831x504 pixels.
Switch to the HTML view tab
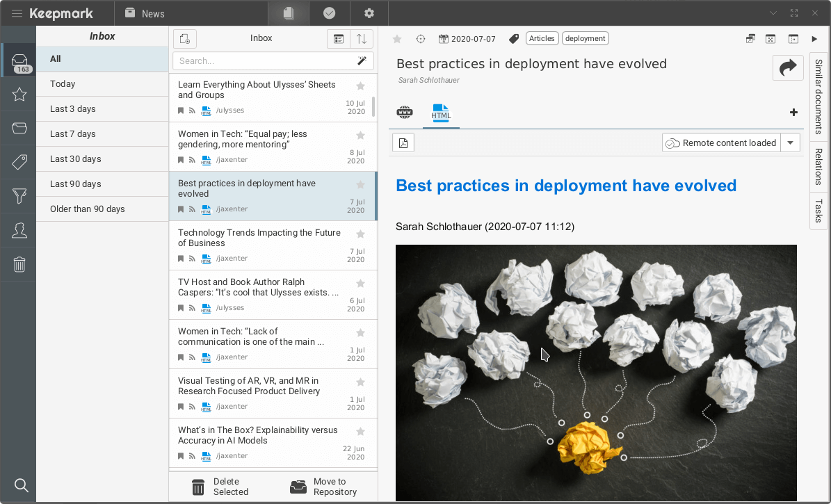tap(441, 113)
